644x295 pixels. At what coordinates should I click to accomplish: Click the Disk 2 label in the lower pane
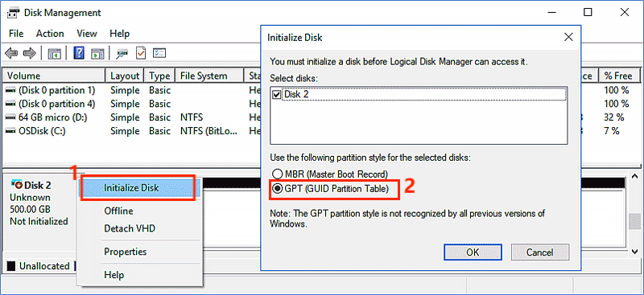tap(38, 185)
